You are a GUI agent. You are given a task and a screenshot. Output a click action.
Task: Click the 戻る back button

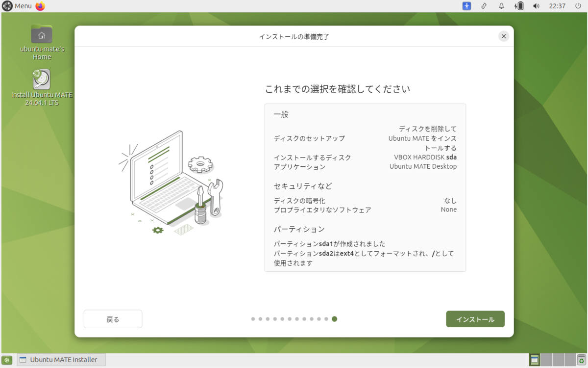point(113,319)
